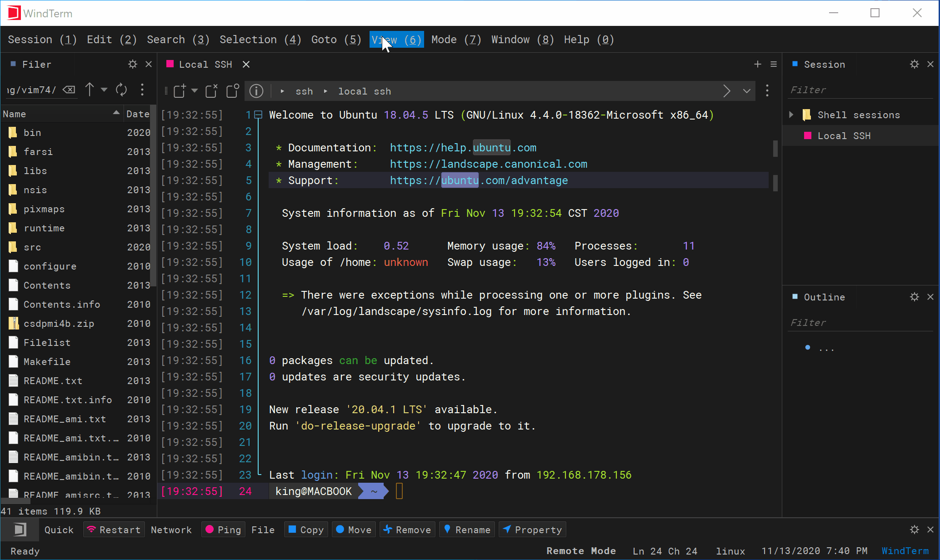Switch to the Local SSH tab
This screenshot has height=560, width=940.
pos(205,64)
